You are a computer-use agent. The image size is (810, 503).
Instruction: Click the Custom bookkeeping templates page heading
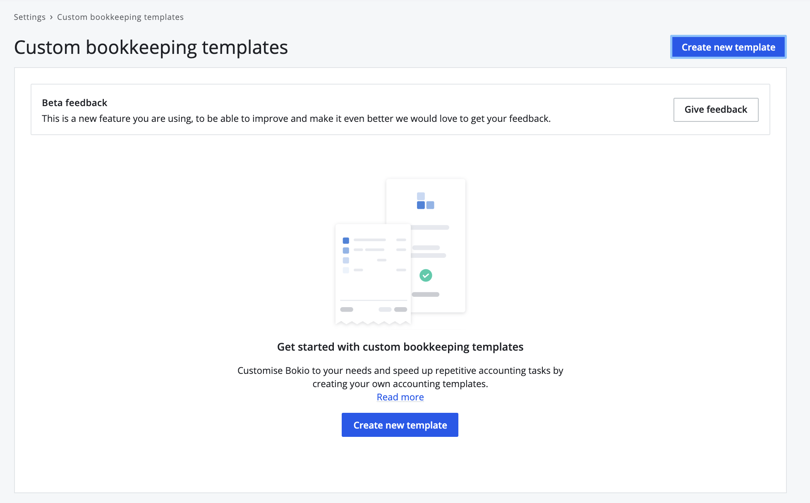pyautogui.click(x=151, y=47)
